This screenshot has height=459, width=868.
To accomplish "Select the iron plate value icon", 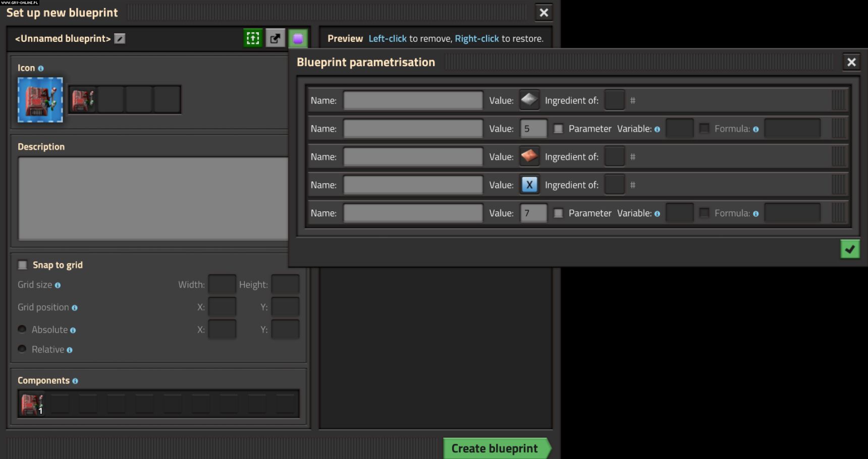I will (529, 100).
